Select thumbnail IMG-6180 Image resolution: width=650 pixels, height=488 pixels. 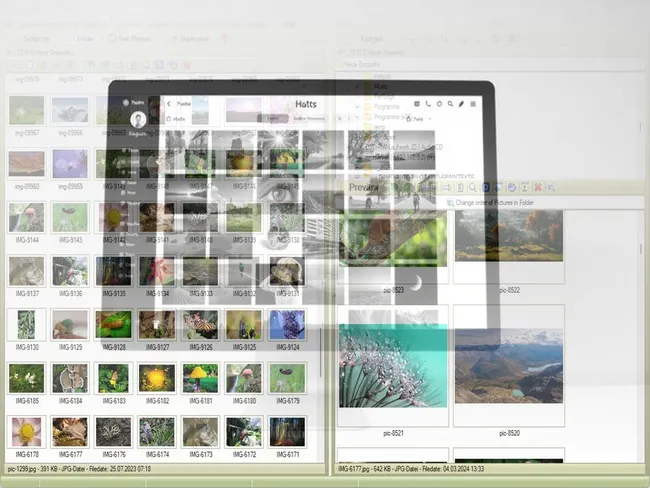pyautogui.click(x=244, y=378)
